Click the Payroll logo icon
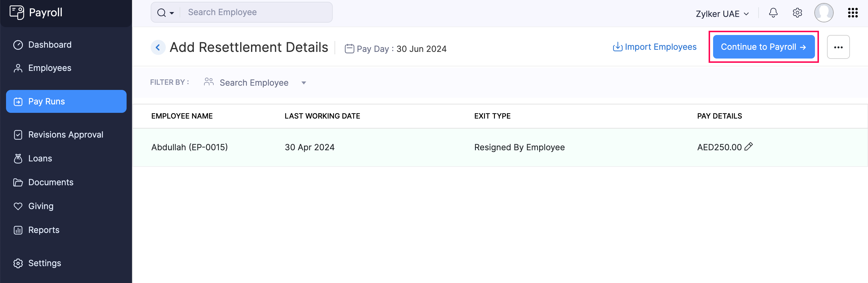868x283 pixels. (x=17, y=12)
